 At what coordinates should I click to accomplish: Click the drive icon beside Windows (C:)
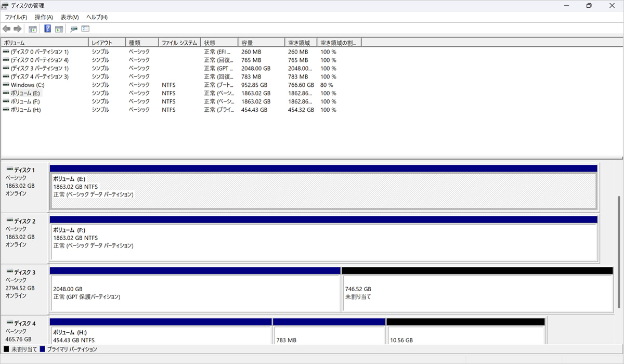[x=6, y=85]
